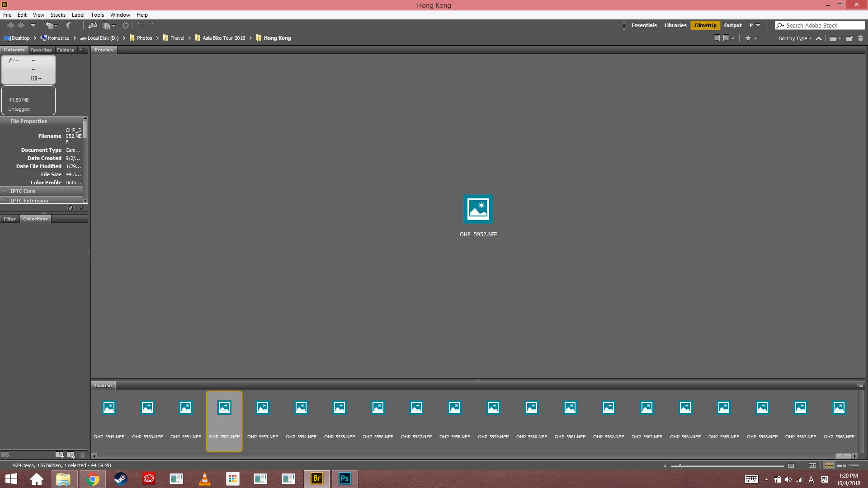
Task: Click the boomerang return-to-app icon
Action: coord(69,25)
